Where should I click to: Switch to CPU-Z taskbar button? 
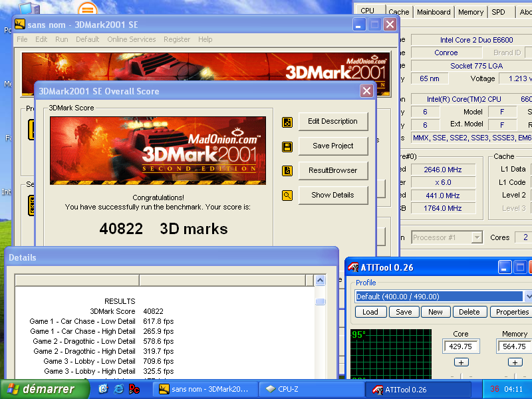pyautogui.click(x=311, y=389)
